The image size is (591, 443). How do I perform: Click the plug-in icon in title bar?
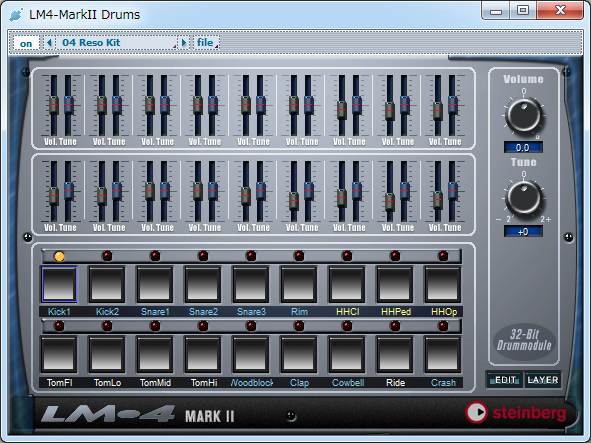(16, 15)
